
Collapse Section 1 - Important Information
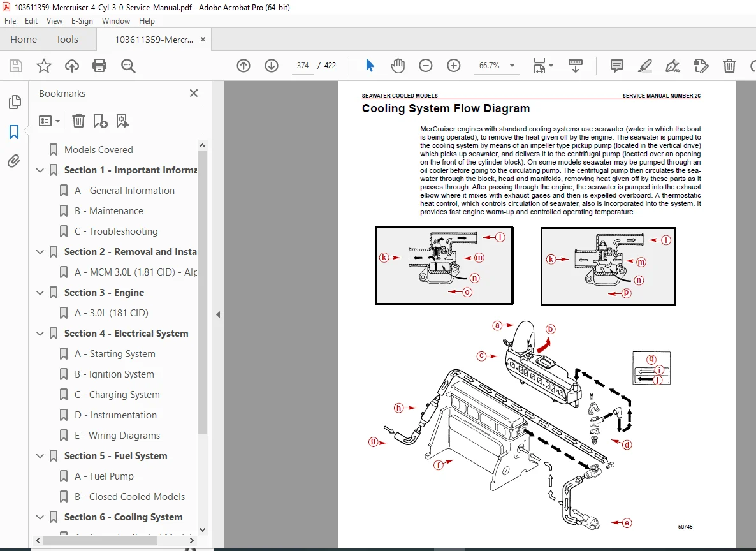tap(40, 170)
